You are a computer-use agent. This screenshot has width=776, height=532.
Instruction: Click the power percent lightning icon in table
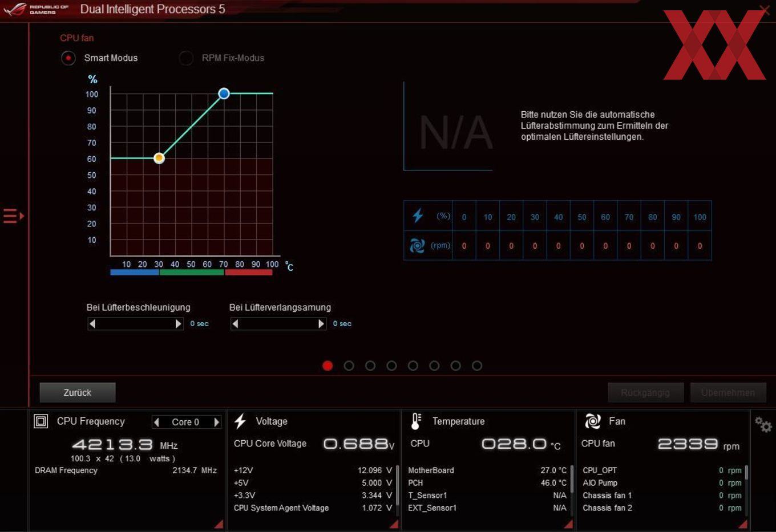(418, 216)
